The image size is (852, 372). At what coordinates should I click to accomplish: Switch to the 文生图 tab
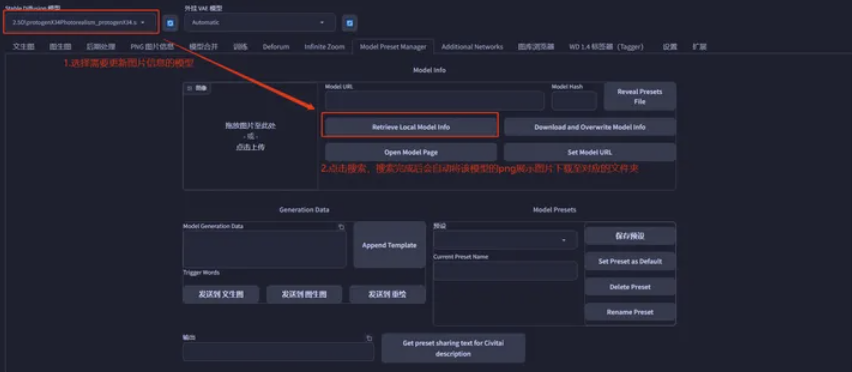point(23,47)
